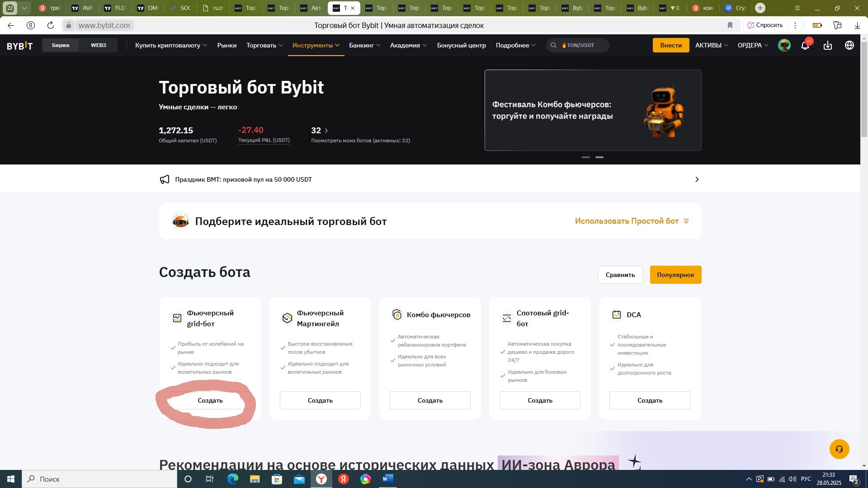The height and width of the screenshot is (488, 868).
Task: Expand Использовать Простой бот section
Action: (x=632, y=221)
